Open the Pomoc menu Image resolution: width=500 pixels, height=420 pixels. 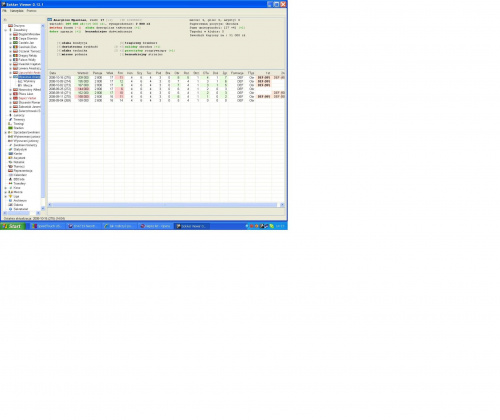[31, 11]
